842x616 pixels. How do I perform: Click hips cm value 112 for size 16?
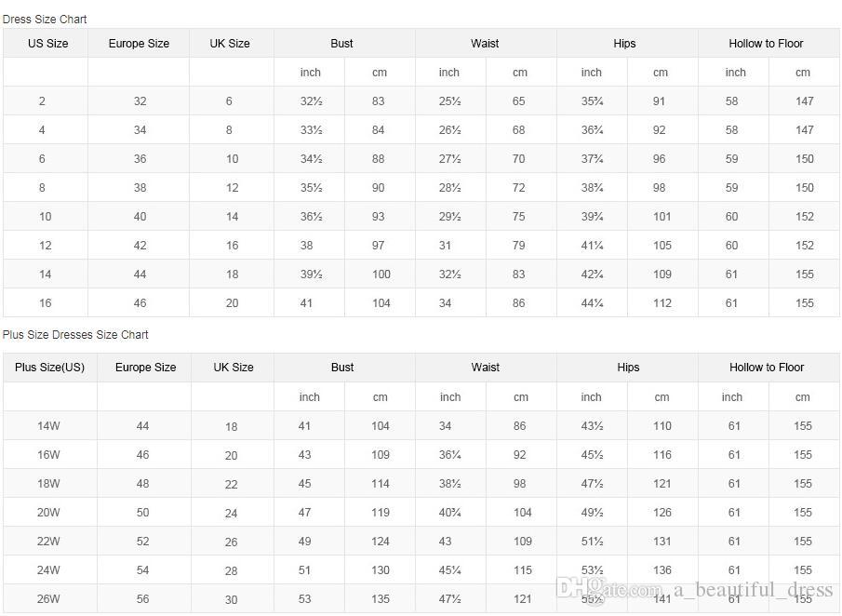(662, 303)
